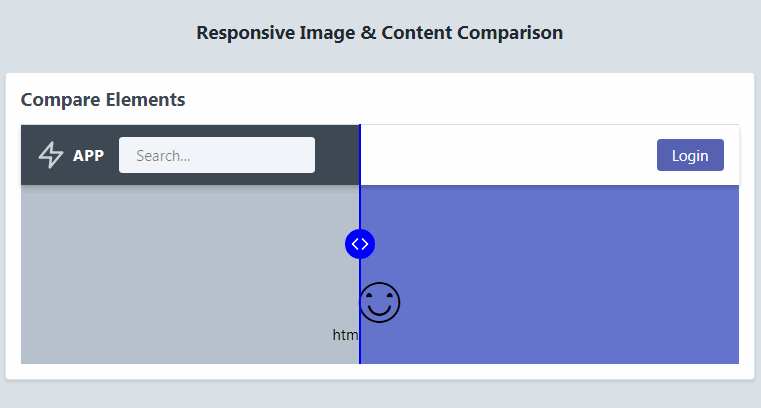Select the 'Compare Elements' heading
The image size is (761, 408).
102,99
